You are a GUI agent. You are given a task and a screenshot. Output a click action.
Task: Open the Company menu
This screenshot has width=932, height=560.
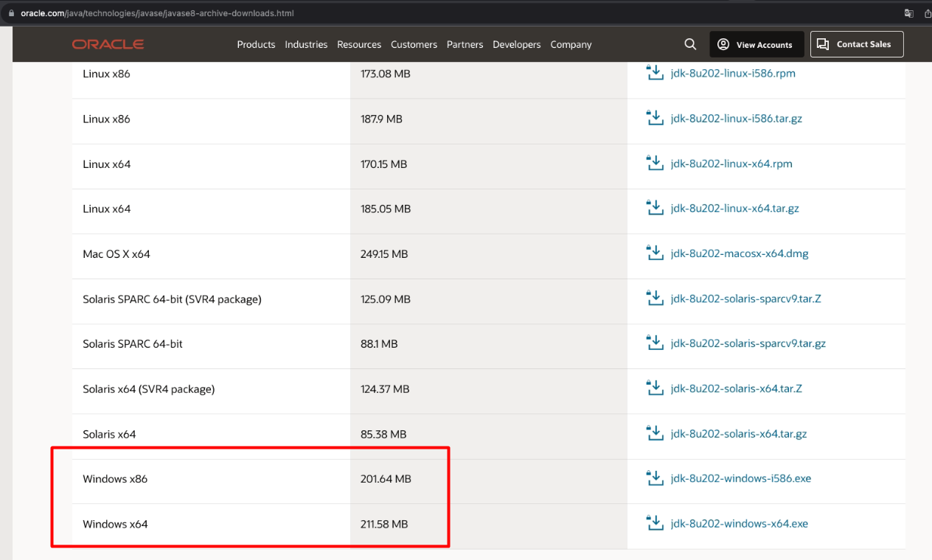pyautogui.click(x=571, y=44)
